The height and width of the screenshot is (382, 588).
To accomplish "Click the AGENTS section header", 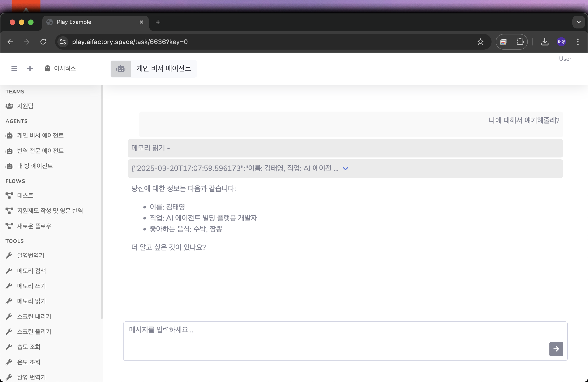I will (x=17, y=121).
